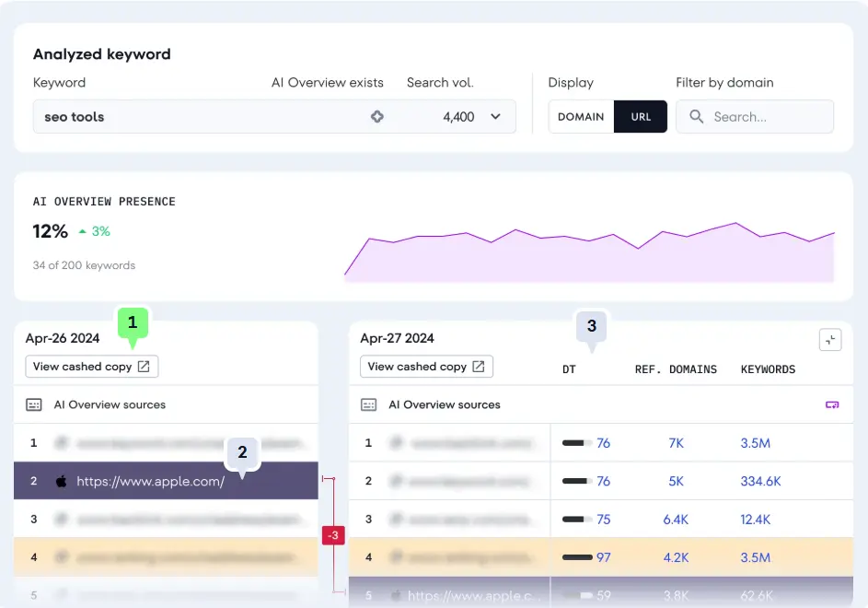Collapse the Apr-27 2024 panel
Screen dimensions: 868x608
[830, 340]
